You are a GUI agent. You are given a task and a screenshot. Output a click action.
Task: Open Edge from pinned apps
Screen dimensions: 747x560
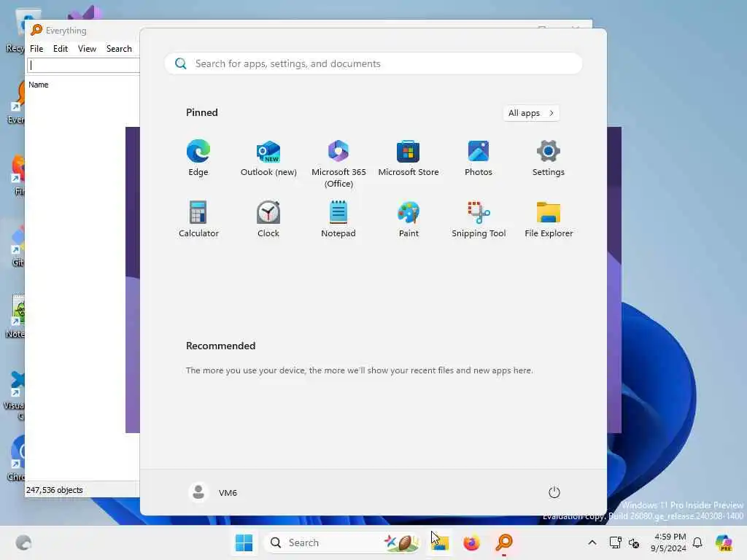198,158
